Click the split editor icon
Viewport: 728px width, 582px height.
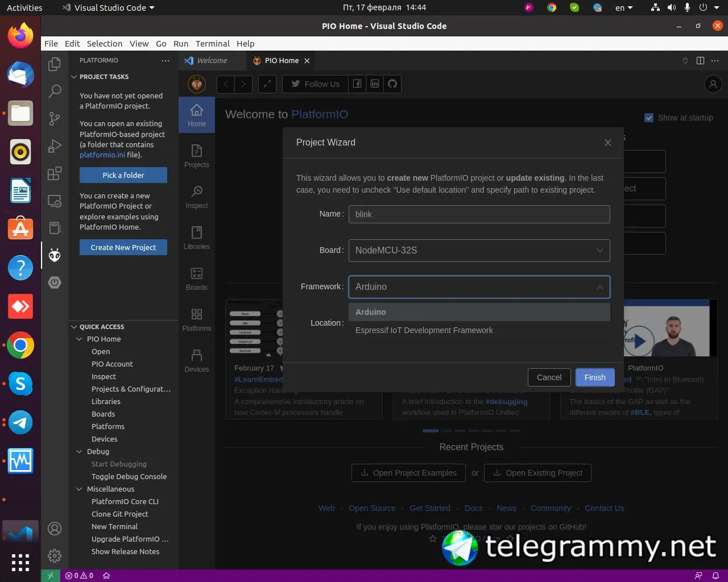[700, 61]
